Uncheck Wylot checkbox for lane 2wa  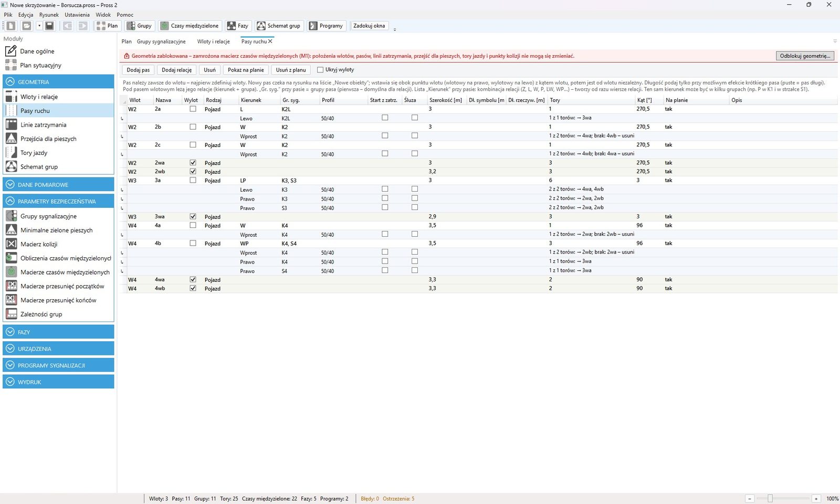[x=193, y=163]
